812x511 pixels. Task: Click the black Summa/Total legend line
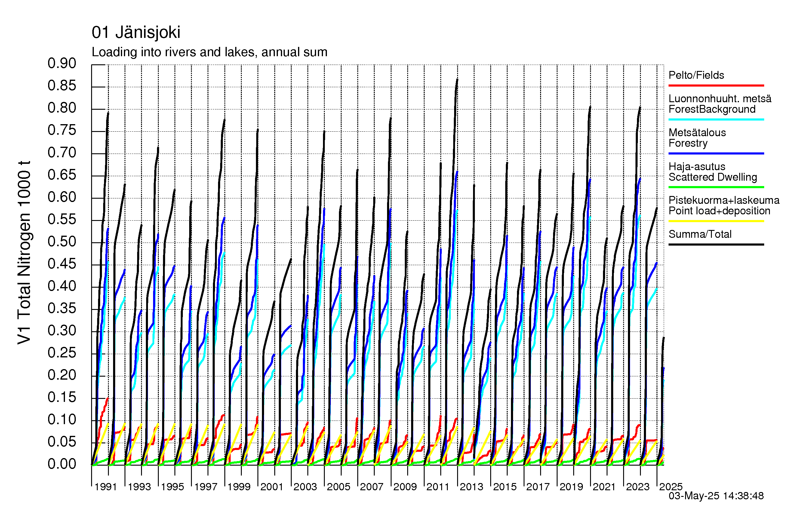coord(716,244)
